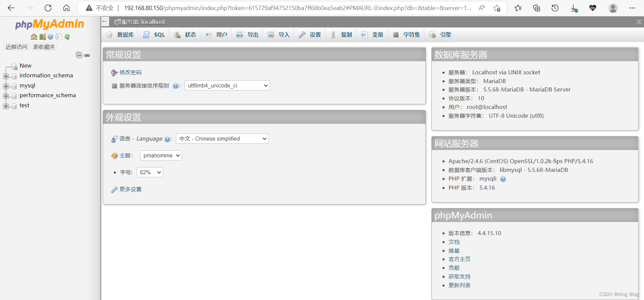
Task: Open the 数据库 tab
Action: click(120, 35)
